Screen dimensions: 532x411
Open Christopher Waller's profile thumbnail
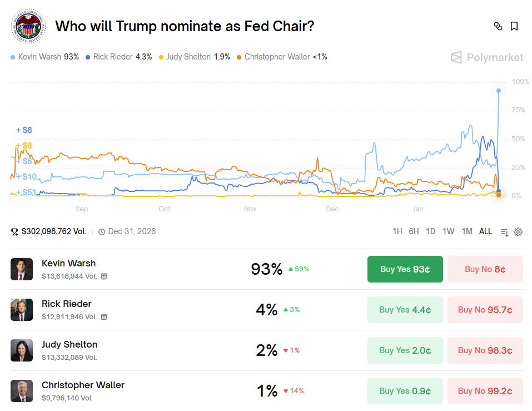click(x=22, y=391)
